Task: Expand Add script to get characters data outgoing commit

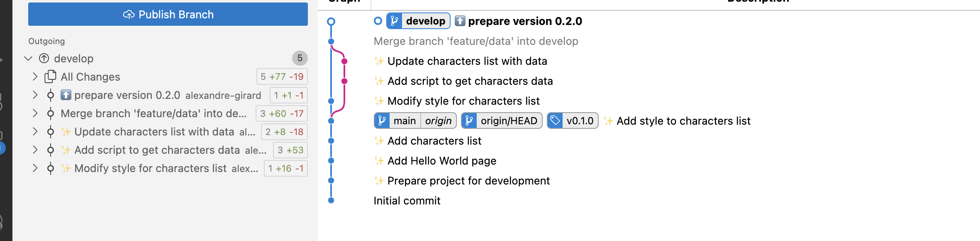Action: (35, 150)
